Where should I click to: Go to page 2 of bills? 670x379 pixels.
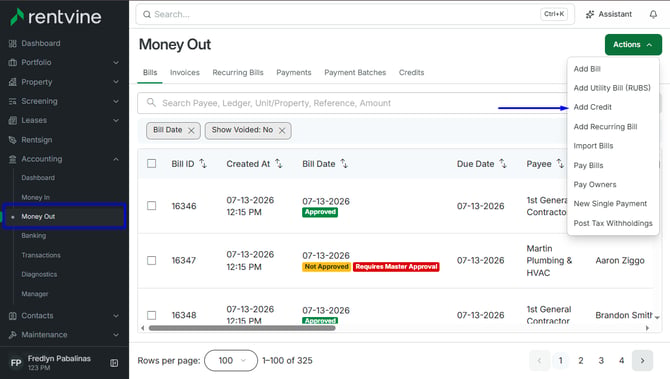581,361
